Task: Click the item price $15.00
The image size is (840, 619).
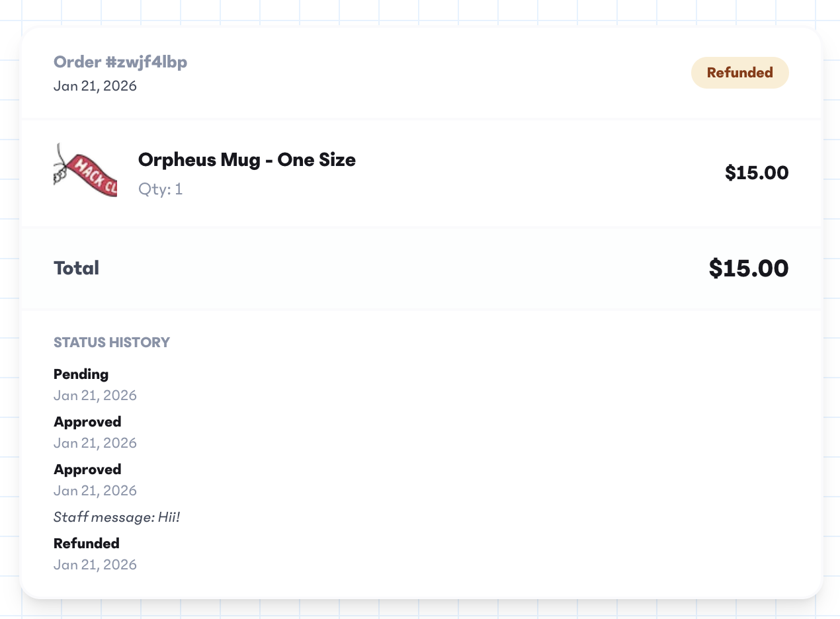Action: tap(756, 173)
